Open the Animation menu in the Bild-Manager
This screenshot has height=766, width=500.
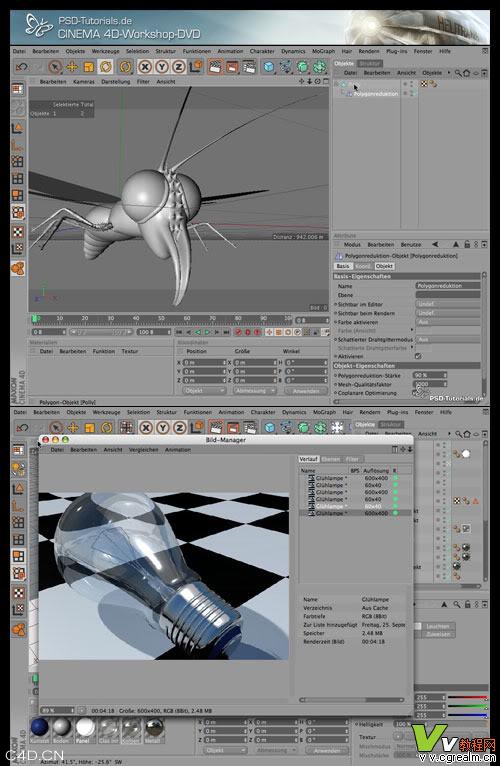177,449
